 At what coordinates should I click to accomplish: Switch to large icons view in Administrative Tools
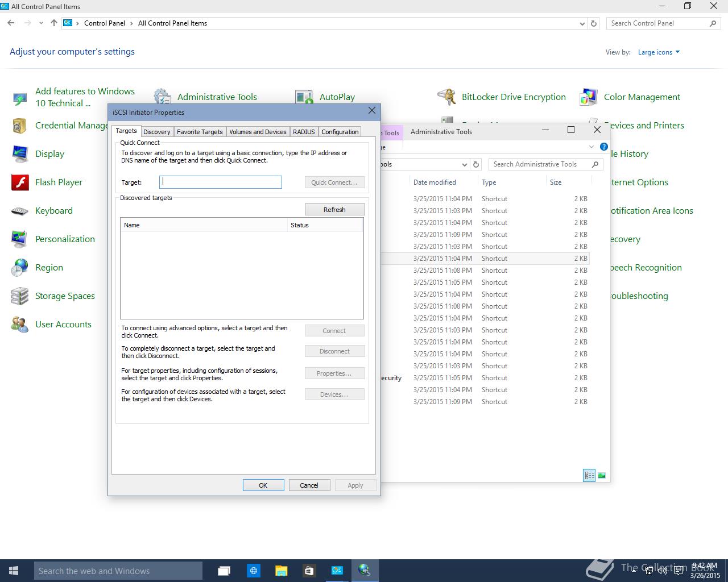[x=602, y=475]
